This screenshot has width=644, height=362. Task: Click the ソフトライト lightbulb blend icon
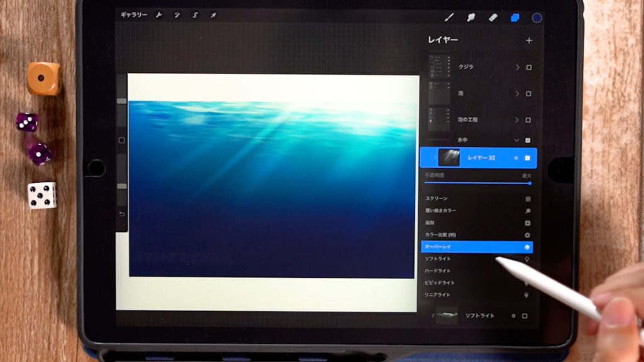(x=526, y=259)
